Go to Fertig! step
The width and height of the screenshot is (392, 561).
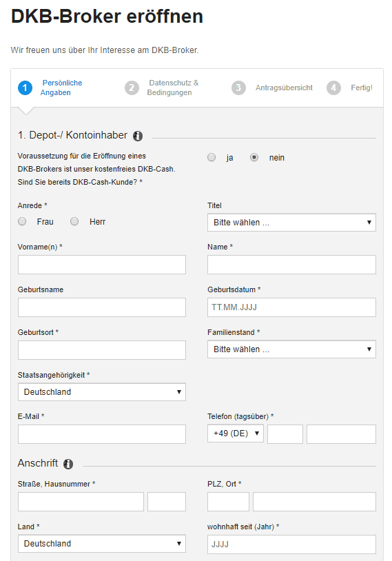362,88
